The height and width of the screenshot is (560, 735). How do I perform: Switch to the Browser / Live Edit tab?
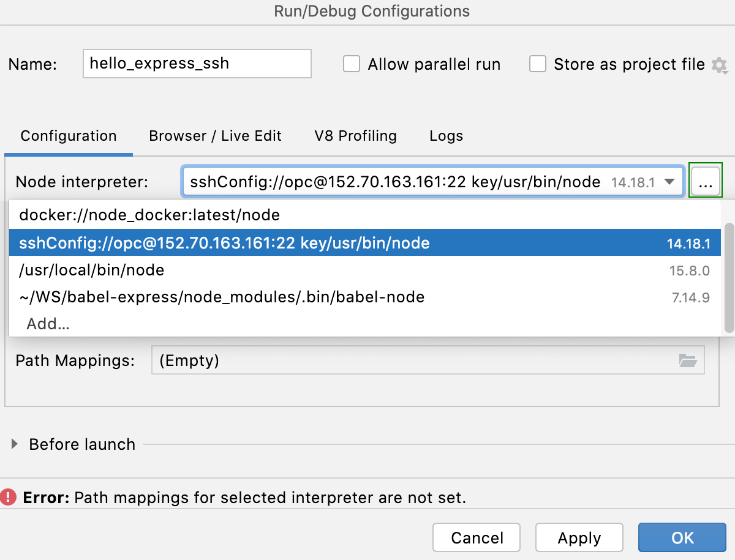(x=215, y=136)
